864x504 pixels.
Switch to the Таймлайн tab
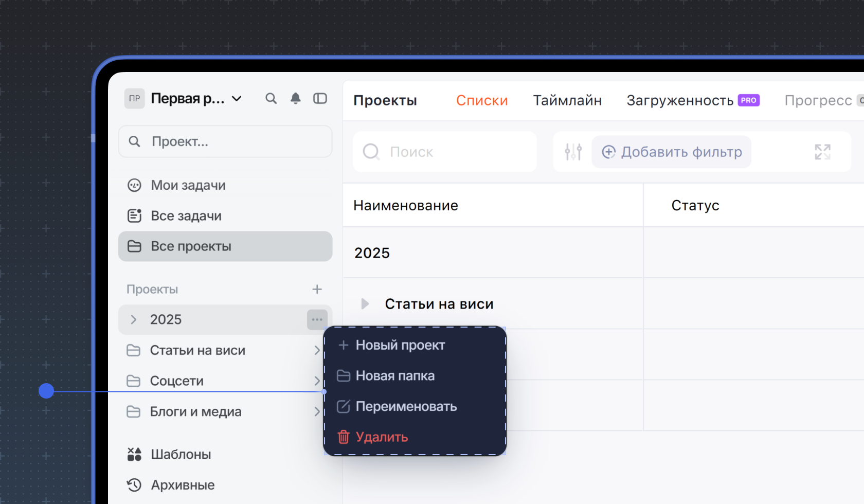(567, 100)
